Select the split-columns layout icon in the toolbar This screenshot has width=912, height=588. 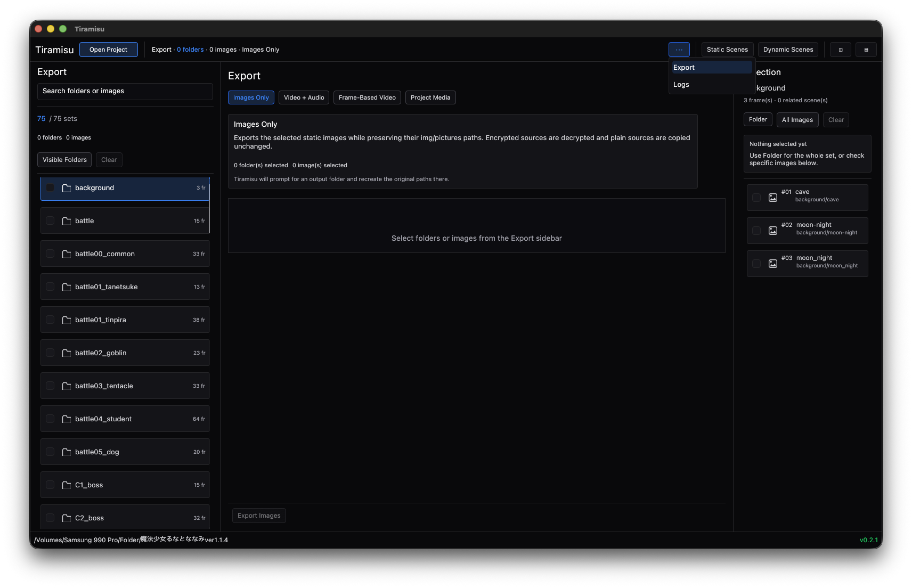[840, 50]
